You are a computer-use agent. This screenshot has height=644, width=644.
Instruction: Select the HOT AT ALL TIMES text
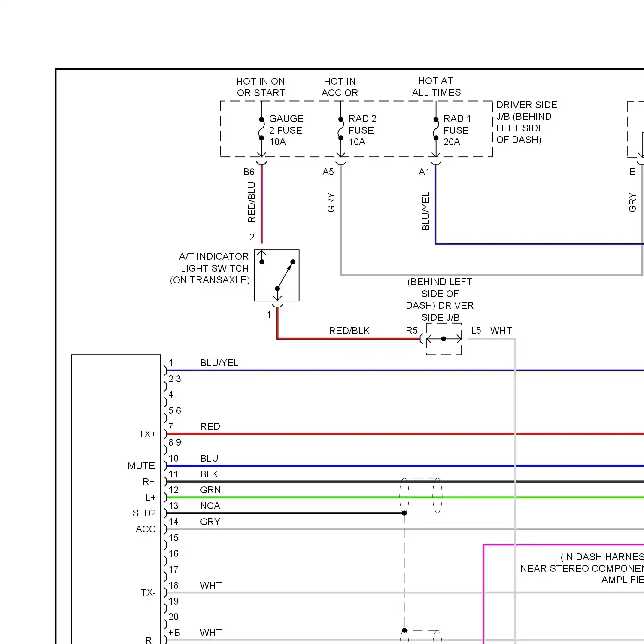(436, 86)
